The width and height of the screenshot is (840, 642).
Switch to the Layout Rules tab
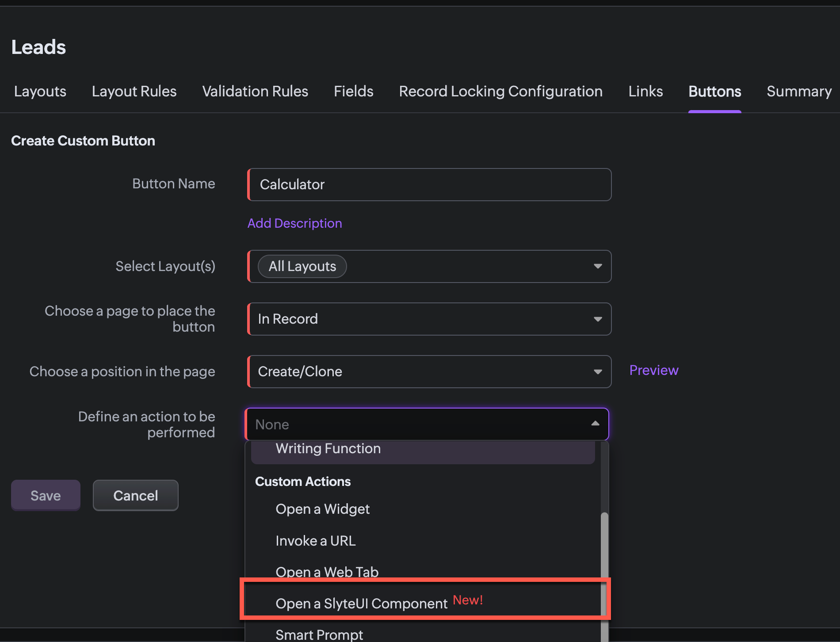(134, 91)
